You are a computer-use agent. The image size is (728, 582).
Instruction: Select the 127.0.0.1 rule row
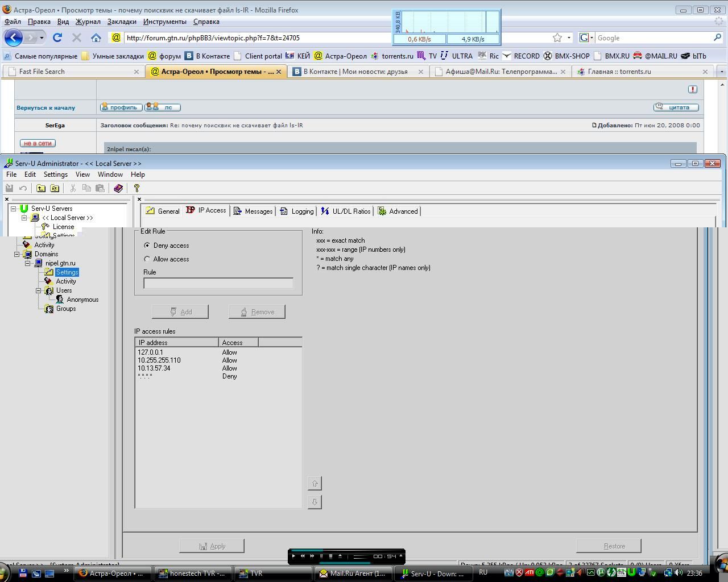point(218,352)
